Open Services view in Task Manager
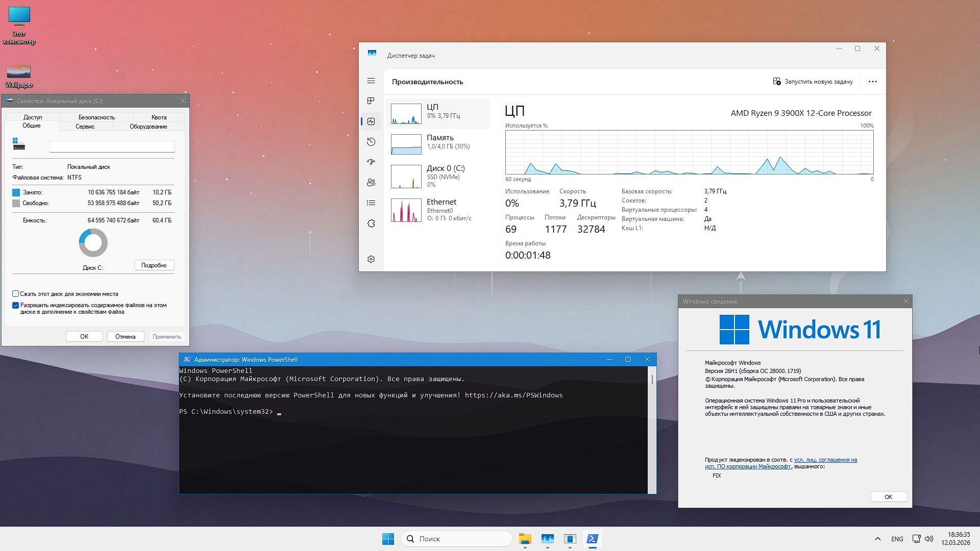The image size is (980, 551). coord(371,223)
